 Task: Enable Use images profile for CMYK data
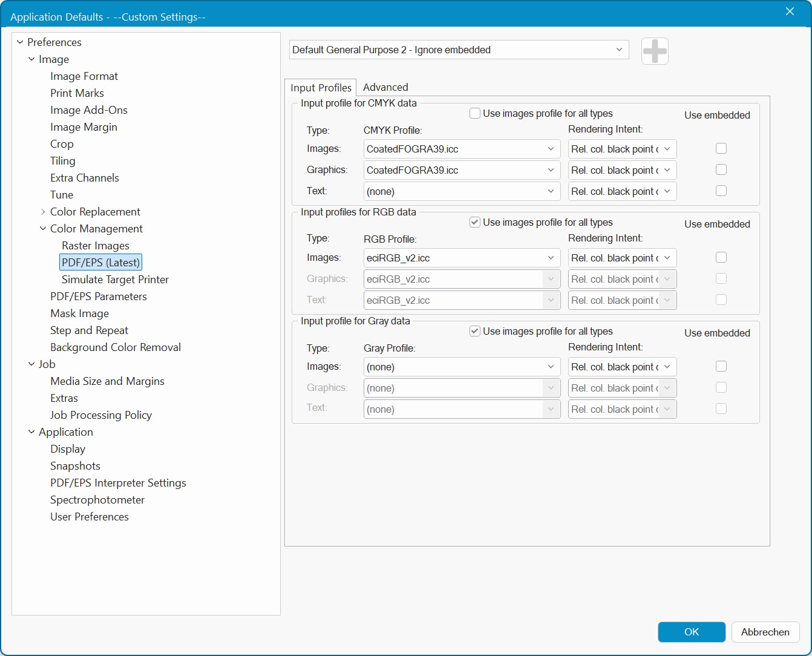(475, 113)
